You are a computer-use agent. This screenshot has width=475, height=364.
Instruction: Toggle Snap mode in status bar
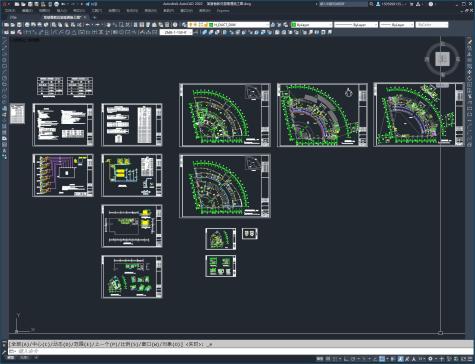tap(334, 359)
